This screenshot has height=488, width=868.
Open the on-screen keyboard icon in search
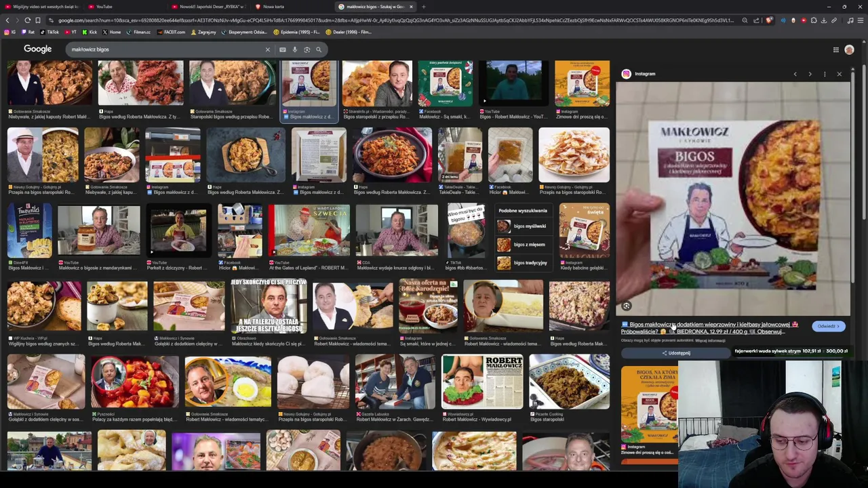click(283, 49)
